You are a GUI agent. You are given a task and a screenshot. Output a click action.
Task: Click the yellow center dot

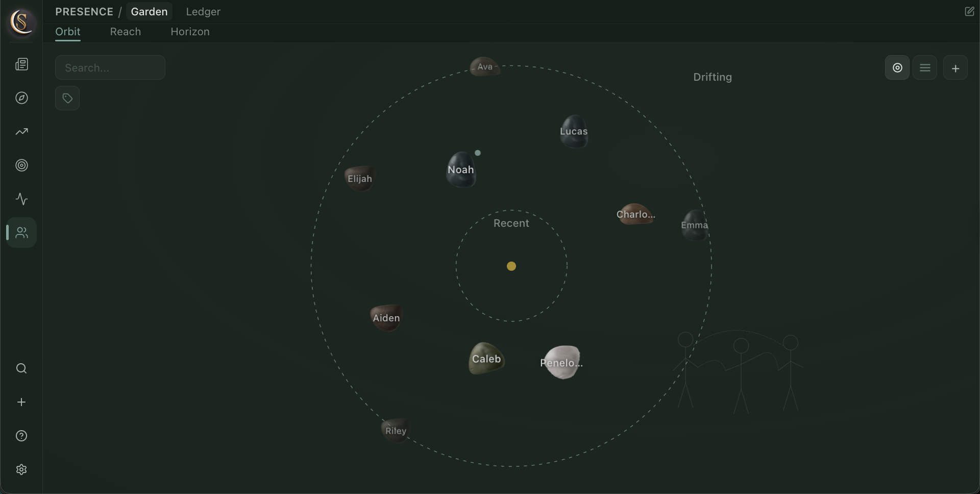click(x=511, y=266)
